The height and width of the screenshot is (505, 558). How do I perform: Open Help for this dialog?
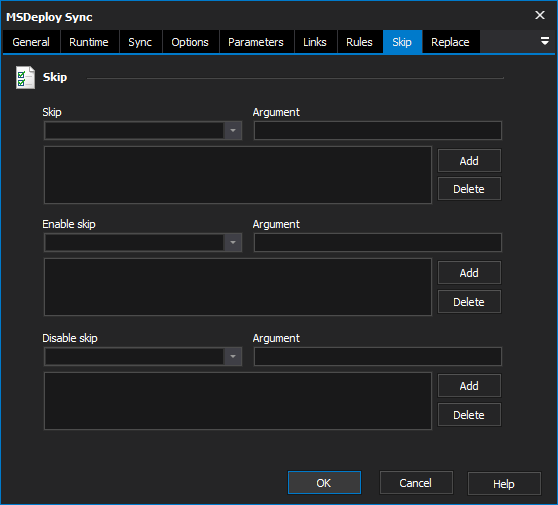(x=504, y=484)
